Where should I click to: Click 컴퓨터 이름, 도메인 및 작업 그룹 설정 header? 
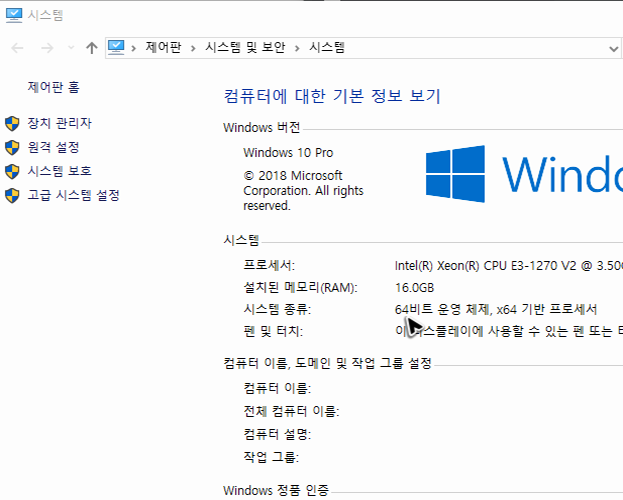coord(328,363)
